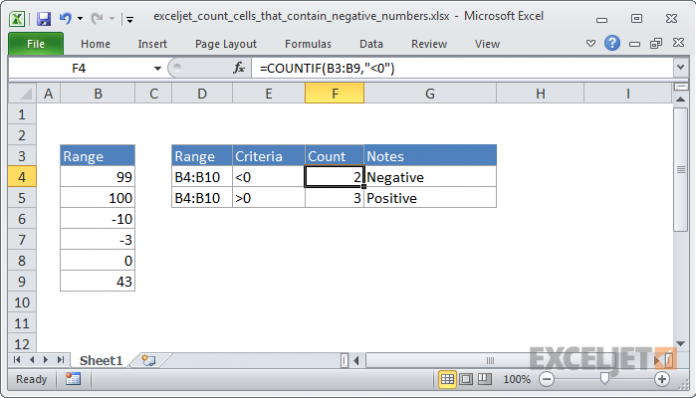Image resolution: width=696 pixels, height=398 pixels.
Task: Switch to the Insert ribbon tab
Action: 152,44
